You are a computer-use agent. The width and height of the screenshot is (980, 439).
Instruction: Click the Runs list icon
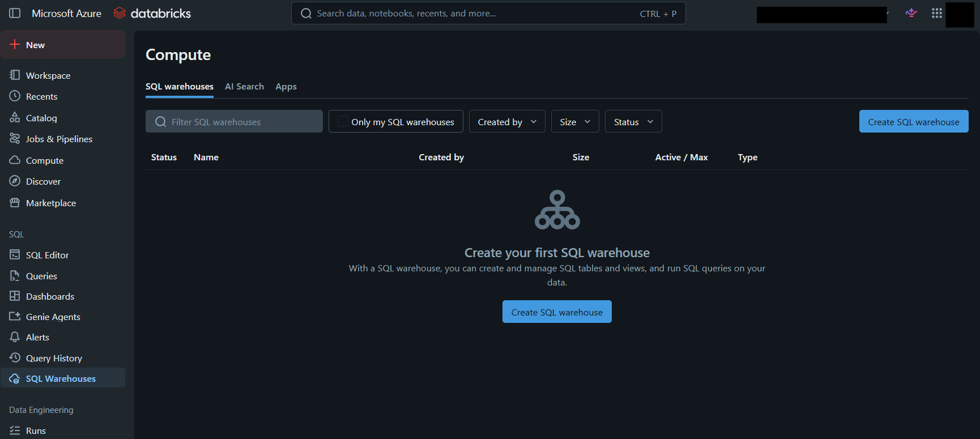click(x=15, y=431)
